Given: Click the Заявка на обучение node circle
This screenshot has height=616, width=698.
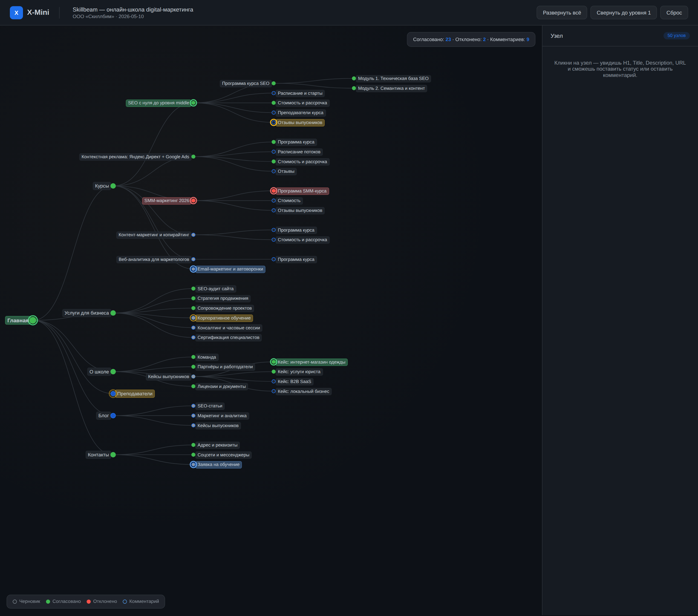Looking at the screenshot, I should pyautogui.click(x=193, y=464).
